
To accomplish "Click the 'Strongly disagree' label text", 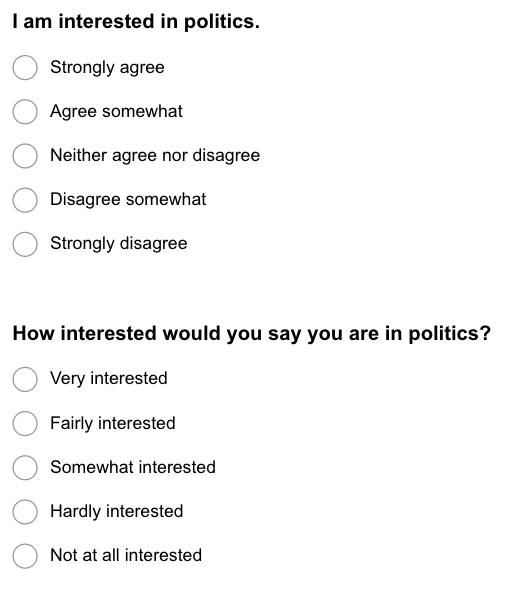I will [x=119, y=244].
